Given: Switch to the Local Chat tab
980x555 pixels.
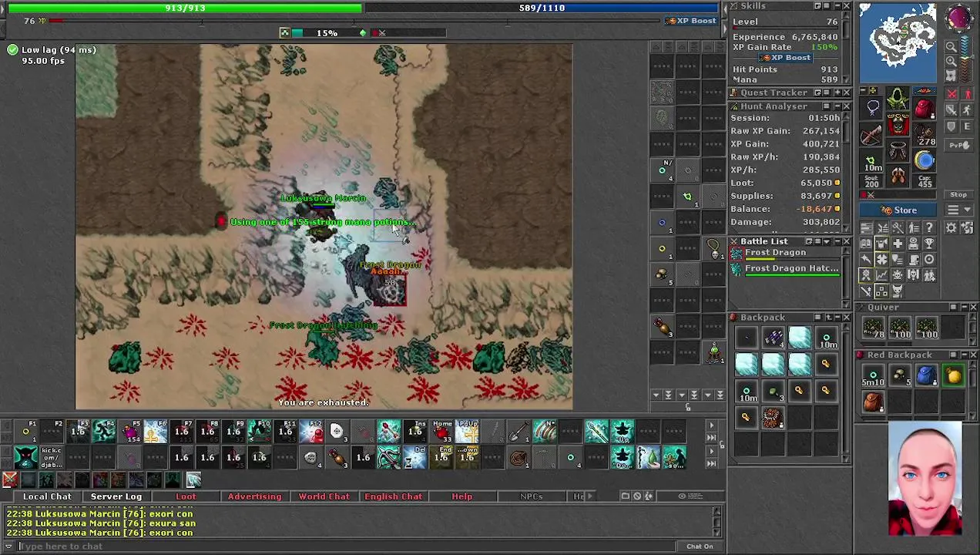Looking at the screenshot, I should (47, 496).
